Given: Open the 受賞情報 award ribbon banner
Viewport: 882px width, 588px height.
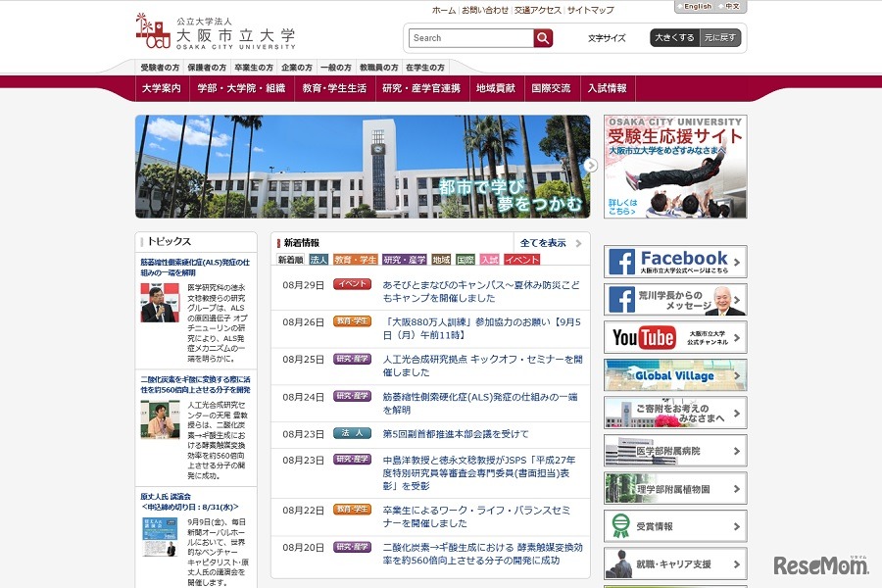Looking at the screenshot, I should point(674,524).
